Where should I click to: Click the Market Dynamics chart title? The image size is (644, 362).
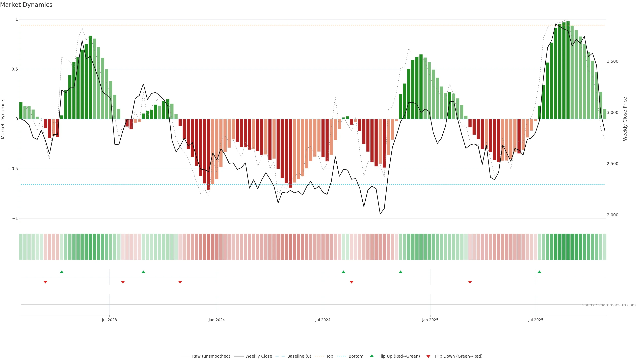click(x=26, y=5)
